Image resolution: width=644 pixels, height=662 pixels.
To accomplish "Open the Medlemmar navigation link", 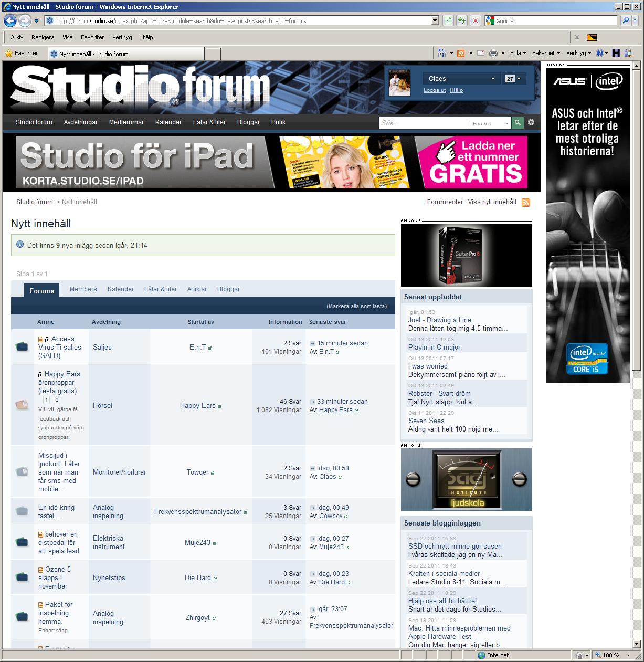I will [126, 122].
